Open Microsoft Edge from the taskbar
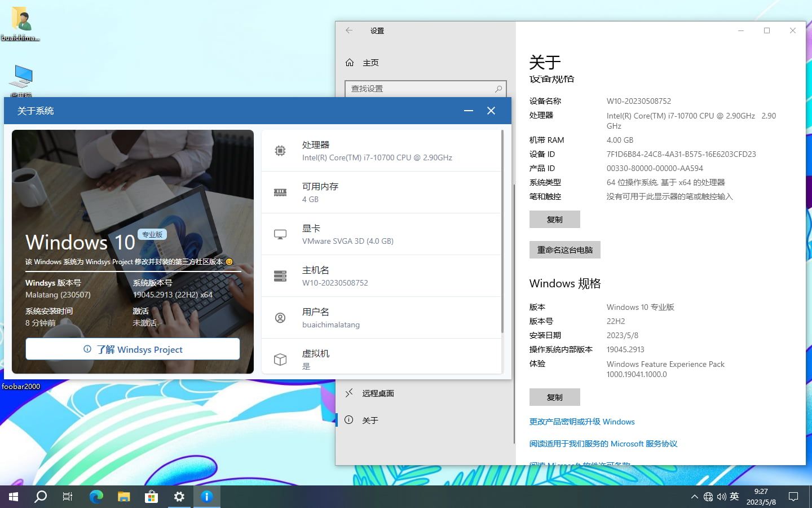 (96, 497)
